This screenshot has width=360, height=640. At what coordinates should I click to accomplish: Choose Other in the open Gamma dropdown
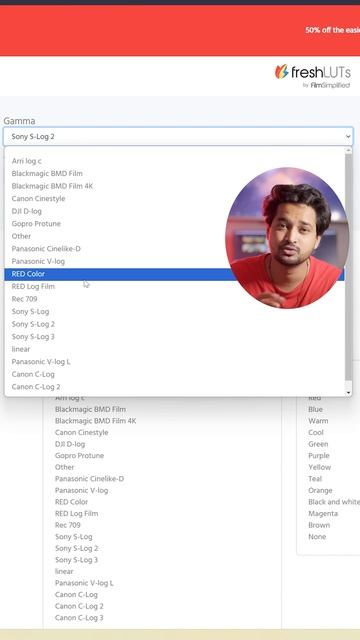(x=174, y=236)
